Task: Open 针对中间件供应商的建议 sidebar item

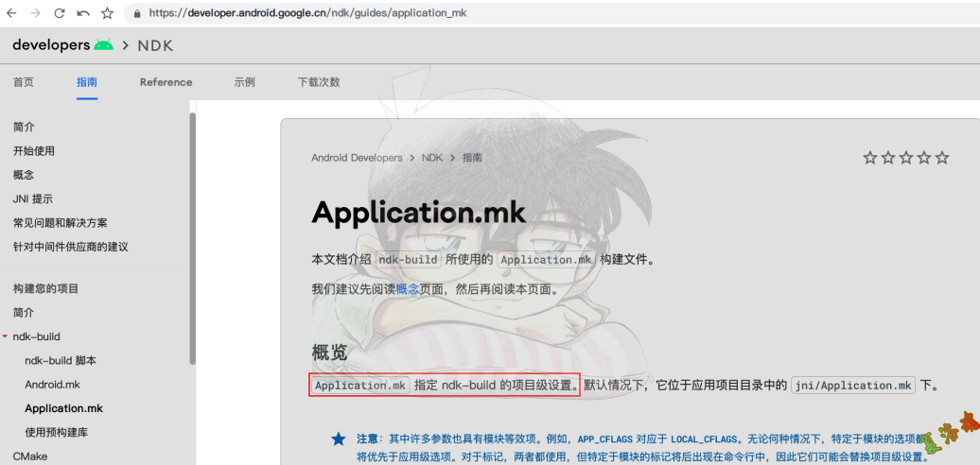Action: (71, 247)
